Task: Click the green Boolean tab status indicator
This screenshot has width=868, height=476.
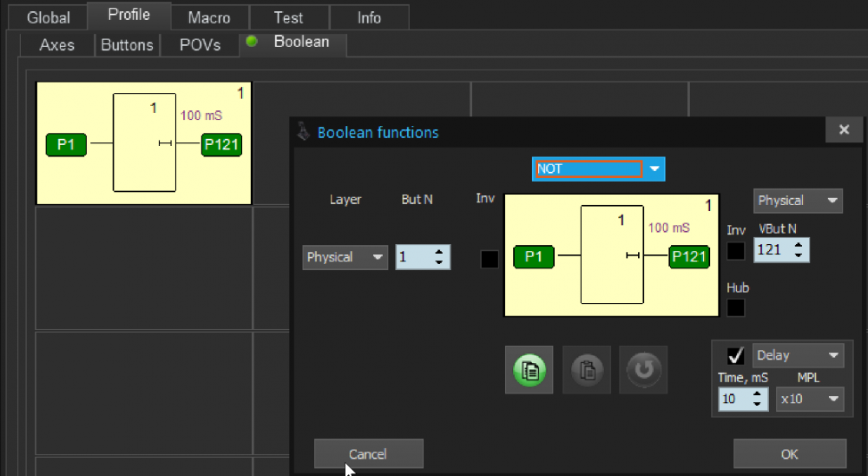Action: click(x=252, y=42)
